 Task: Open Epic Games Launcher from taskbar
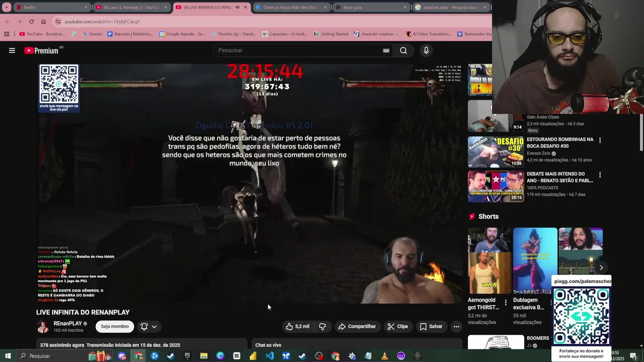coord(187,356)
